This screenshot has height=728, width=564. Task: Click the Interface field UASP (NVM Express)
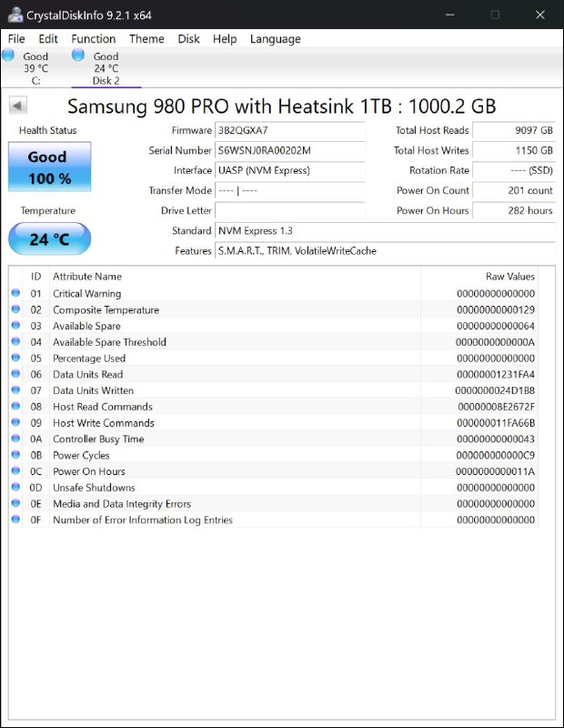point(289,170)
